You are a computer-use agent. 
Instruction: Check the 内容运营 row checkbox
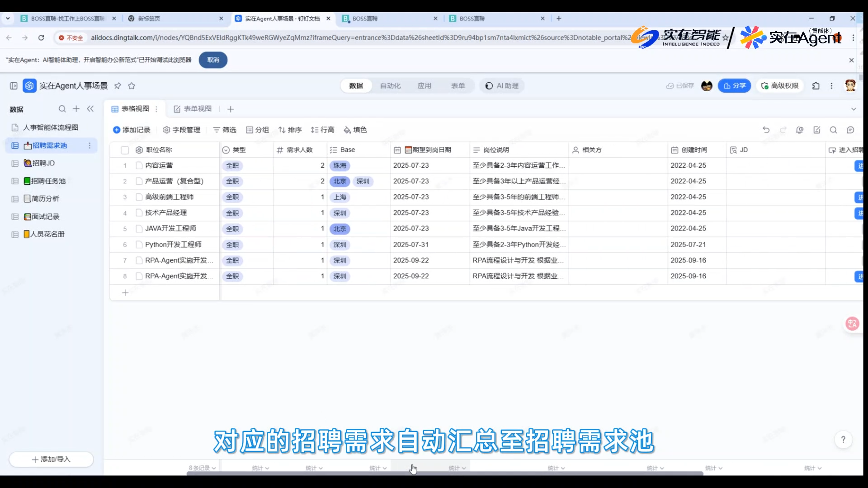[x=139, y=166]
